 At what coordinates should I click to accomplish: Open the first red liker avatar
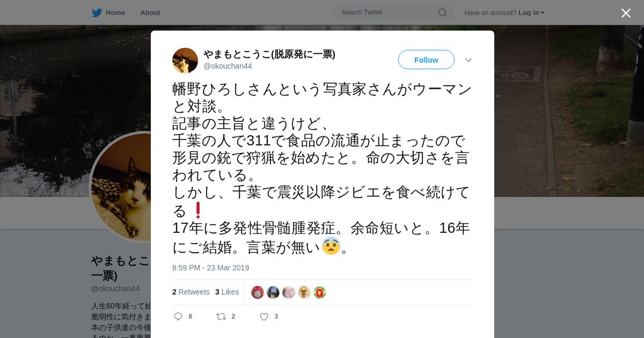pos(258,292)
